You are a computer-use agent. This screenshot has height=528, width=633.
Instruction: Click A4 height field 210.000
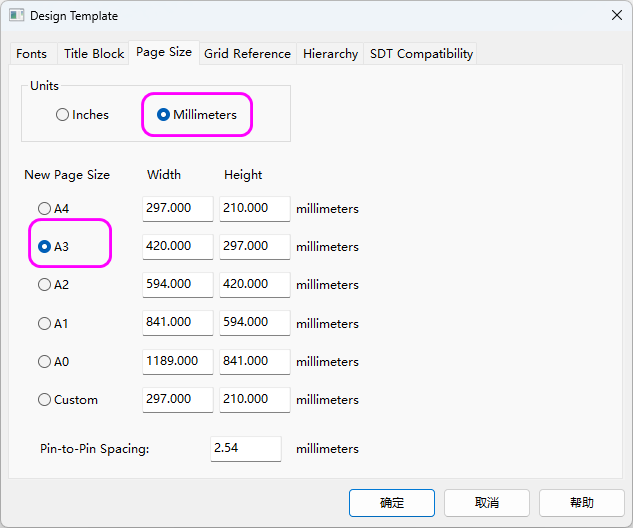[x=255, y=209]
